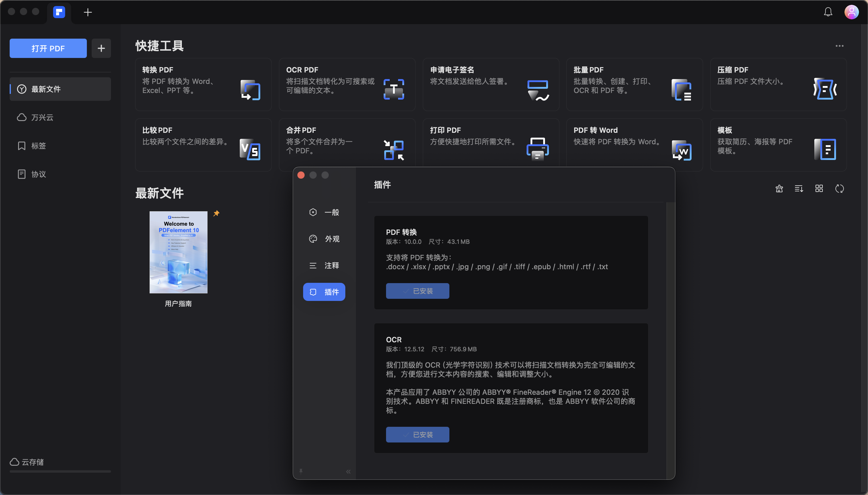Click PDF 转换 plugin version text
Screen dimensions: 868x495
(x=404, y=242)
